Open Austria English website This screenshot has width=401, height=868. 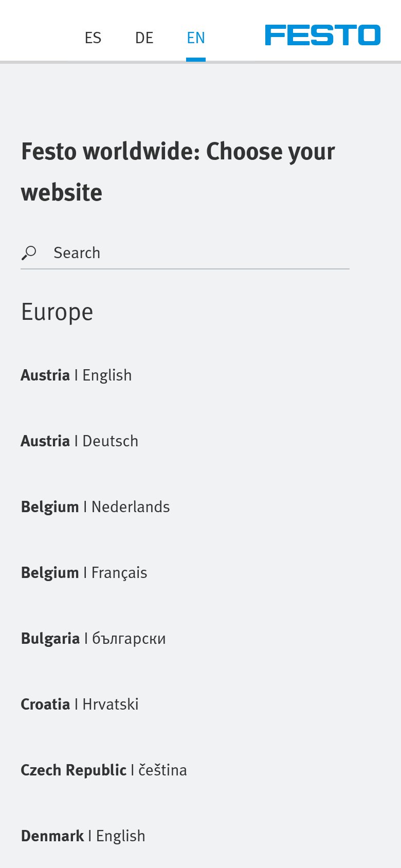pos(76,375)
